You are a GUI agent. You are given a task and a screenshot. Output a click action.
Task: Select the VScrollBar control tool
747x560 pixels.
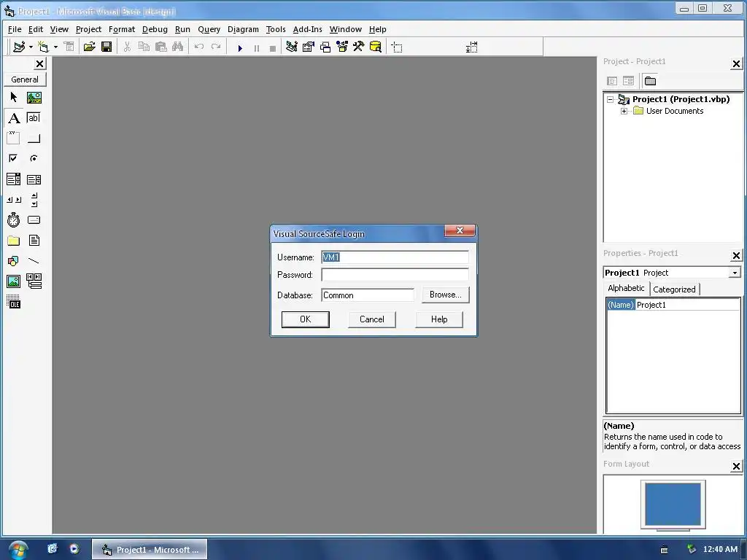(34, 200)
